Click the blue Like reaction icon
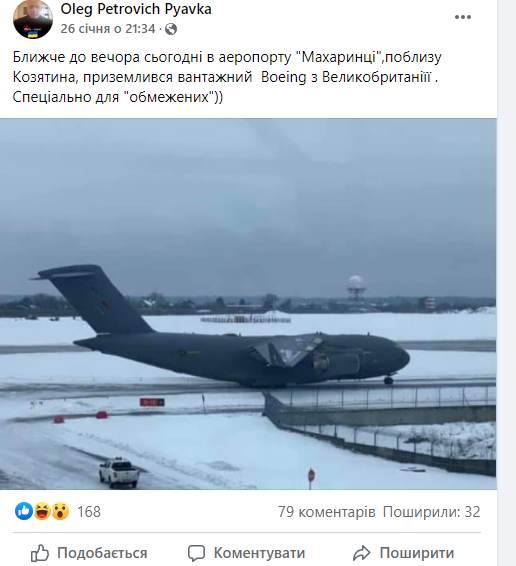 click(24, 511)
